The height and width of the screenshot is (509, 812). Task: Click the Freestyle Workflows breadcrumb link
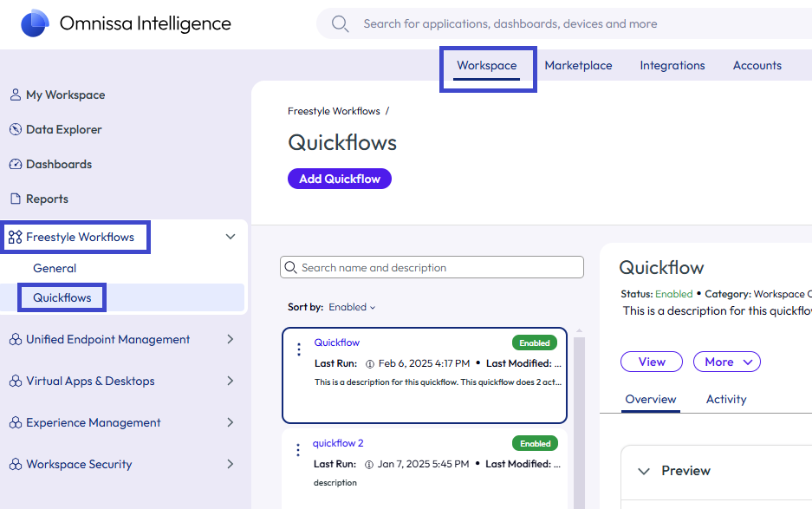334,112
